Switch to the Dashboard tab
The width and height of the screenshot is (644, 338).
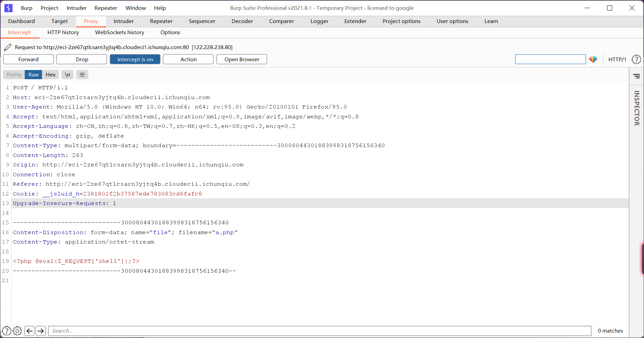(x=21, y=21)
